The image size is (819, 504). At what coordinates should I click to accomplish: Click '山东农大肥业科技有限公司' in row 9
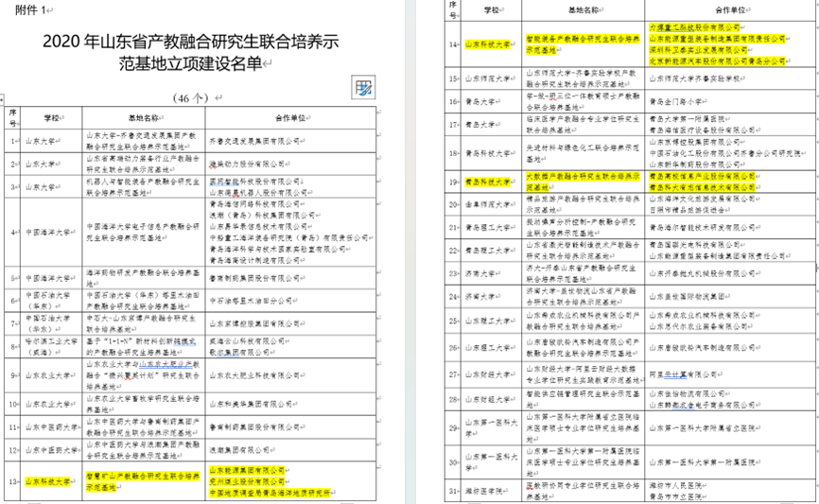coord(254,375)
